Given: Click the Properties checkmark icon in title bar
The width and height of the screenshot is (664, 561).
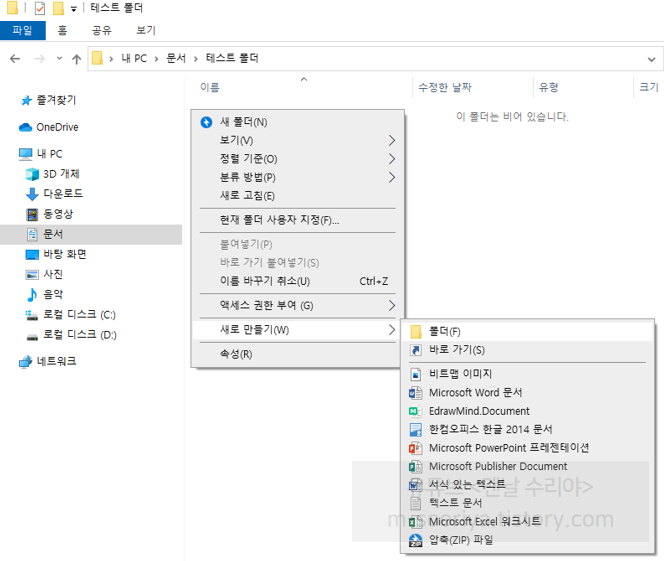Looking at the screenshot, I should [39, 8].
